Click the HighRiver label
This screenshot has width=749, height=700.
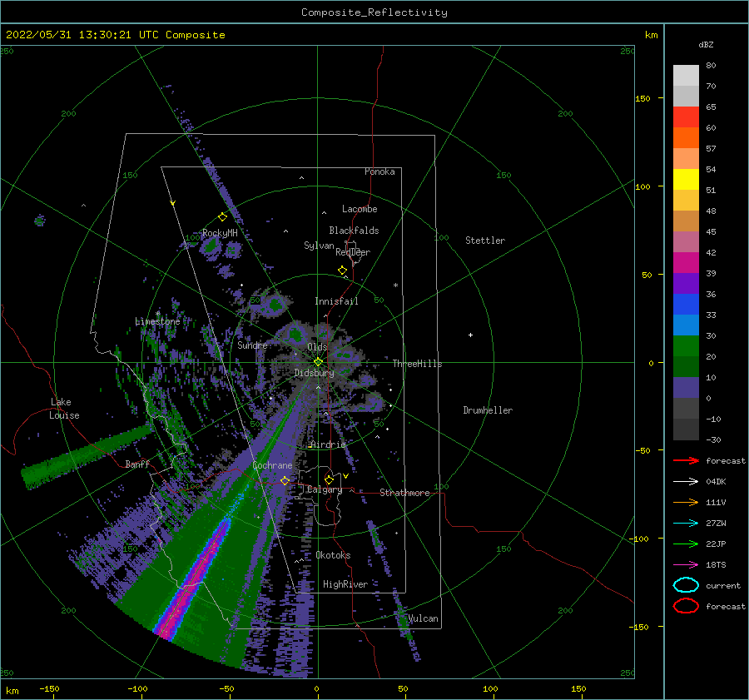pyautogui.click(x=345, y=584)
